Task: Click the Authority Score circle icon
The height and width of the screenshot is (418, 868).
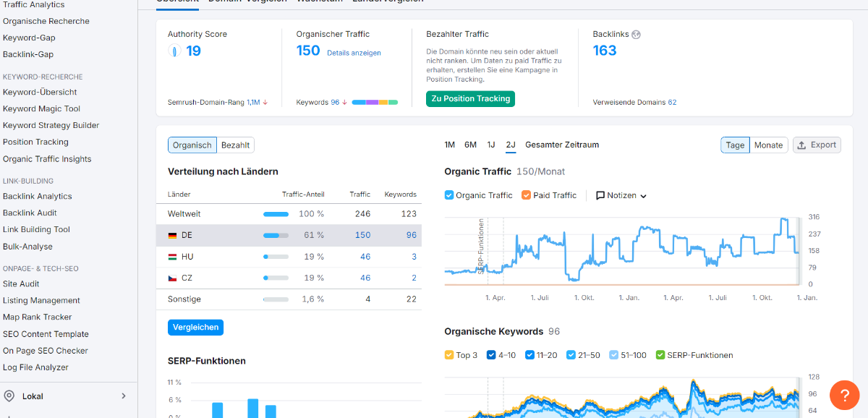Action: 174,51
